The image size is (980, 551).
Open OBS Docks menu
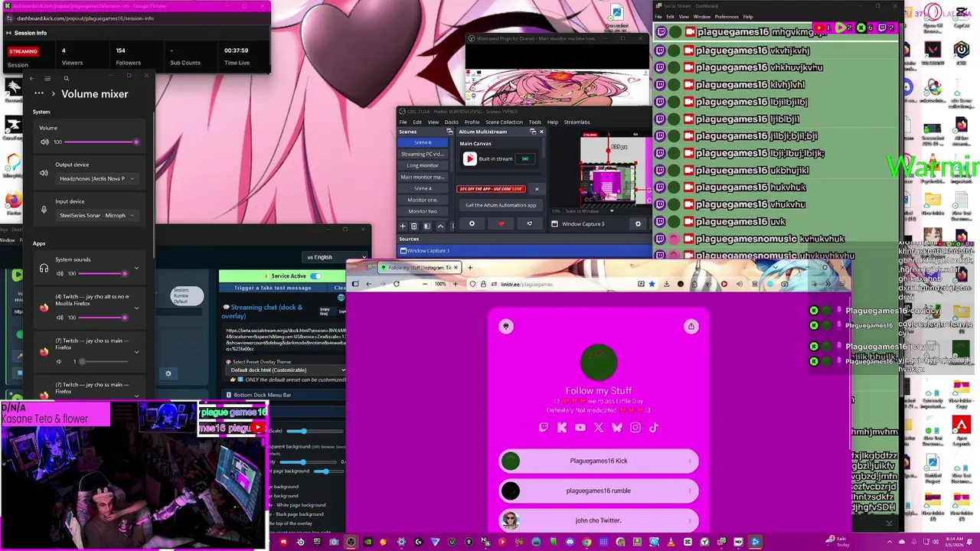tap(452, 122)
